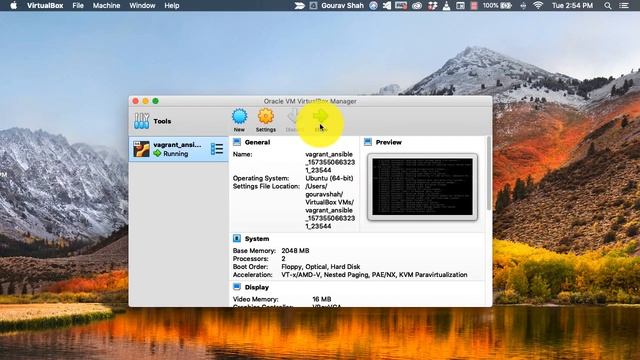Select the Tools label in the sidebar

(x=162, y=121)
